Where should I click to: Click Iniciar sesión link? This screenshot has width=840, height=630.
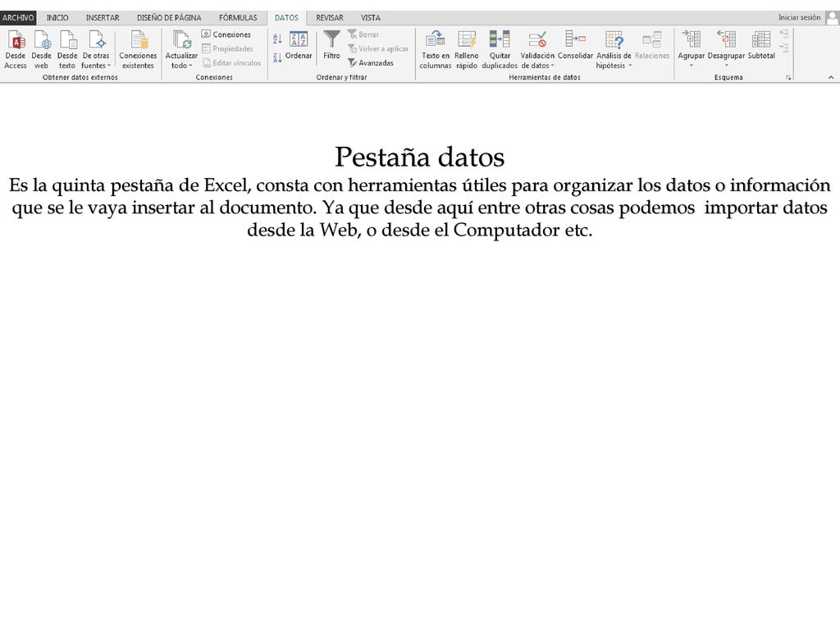tap(799, 18)
